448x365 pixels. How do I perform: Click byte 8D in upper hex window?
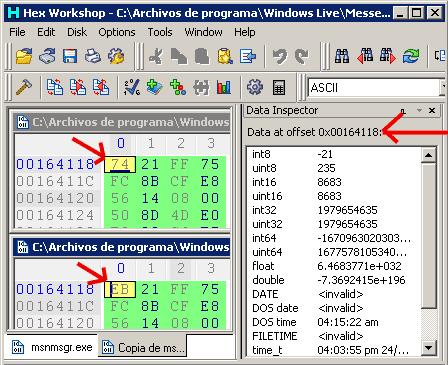[x=150, y=215]
